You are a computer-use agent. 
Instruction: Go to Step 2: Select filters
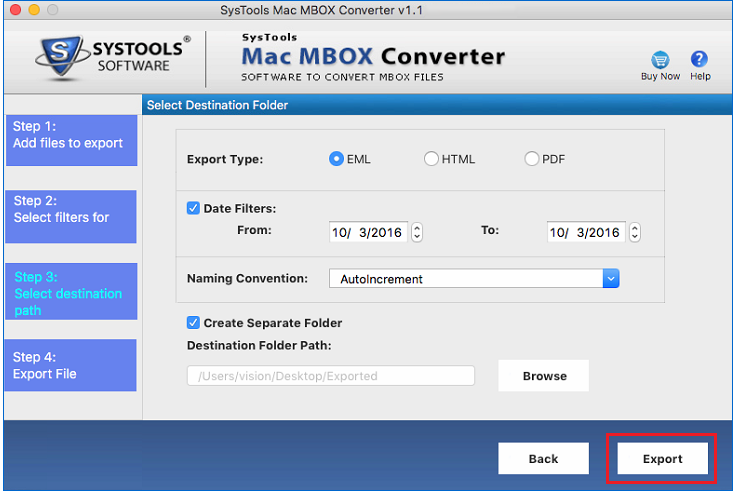71,215
